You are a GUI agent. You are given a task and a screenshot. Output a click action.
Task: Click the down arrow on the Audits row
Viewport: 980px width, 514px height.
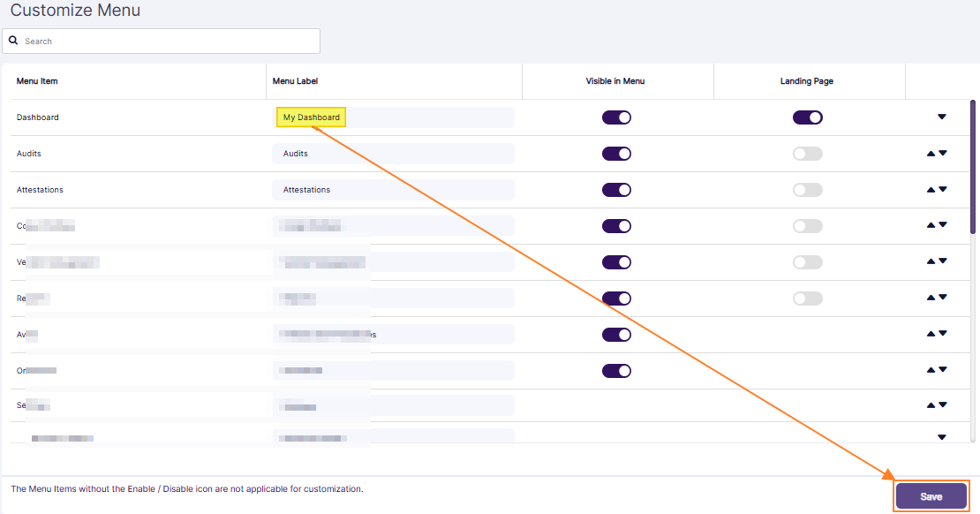pyautogui.click(x=943, y=153)
